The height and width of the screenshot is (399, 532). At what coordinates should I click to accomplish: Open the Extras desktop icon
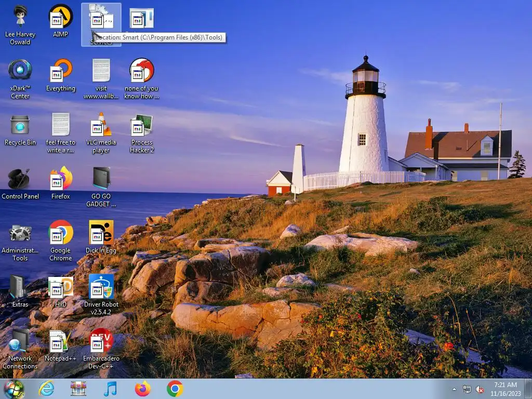20,291
